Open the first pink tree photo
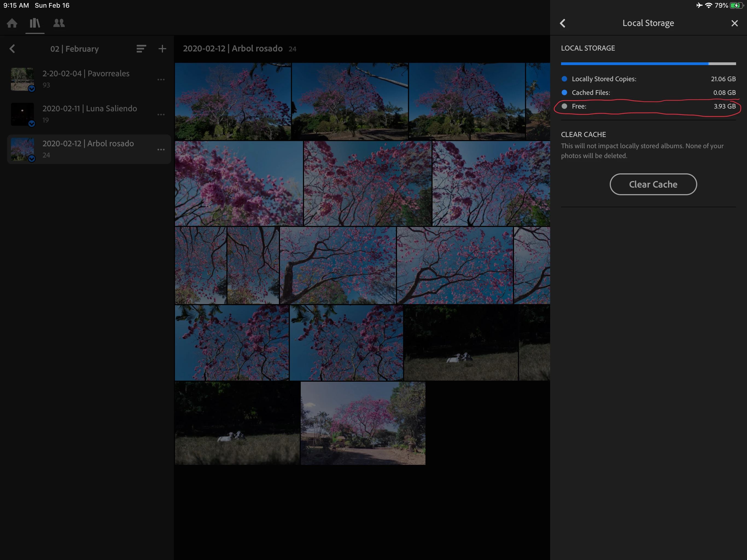Image resolution: width=747 pixels, height=560 pixels. pos(233,101)
